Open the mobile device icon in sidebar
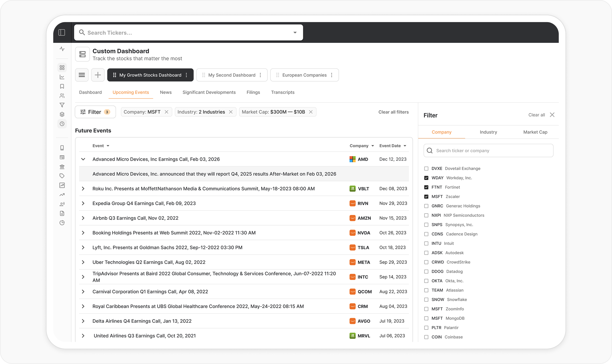This screenshot has height=364, width=612. 62,148
